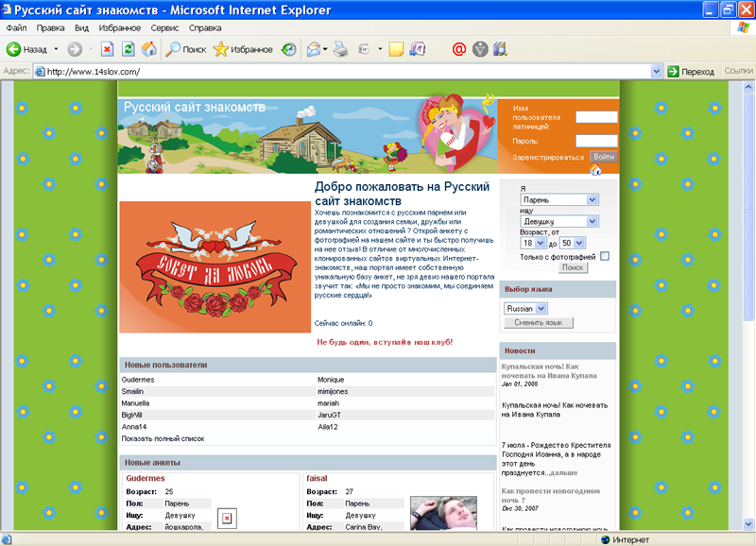756x546 pixels.
Task: Click the Поиск button in the search form
Action: pos(574,267)
